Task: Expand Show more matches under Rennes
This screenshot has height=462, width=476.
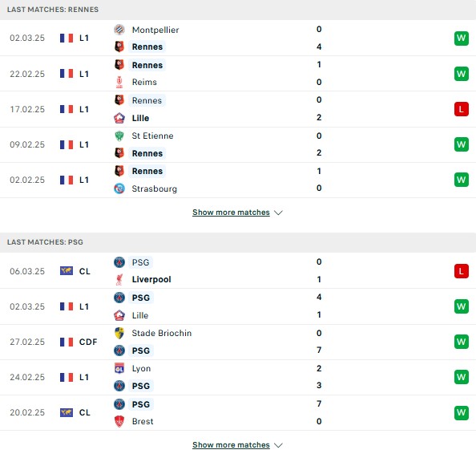Action: click(231, 213)
